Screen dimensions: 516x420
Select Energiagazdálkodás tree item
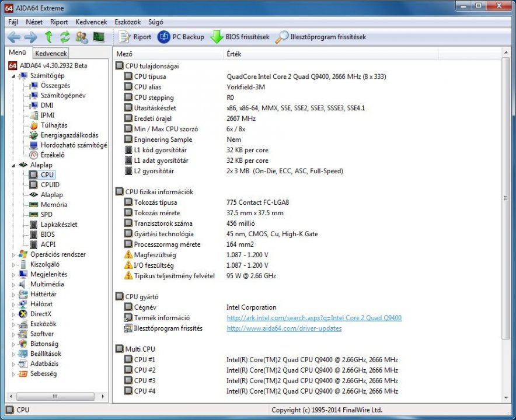(x=69, y=135)
